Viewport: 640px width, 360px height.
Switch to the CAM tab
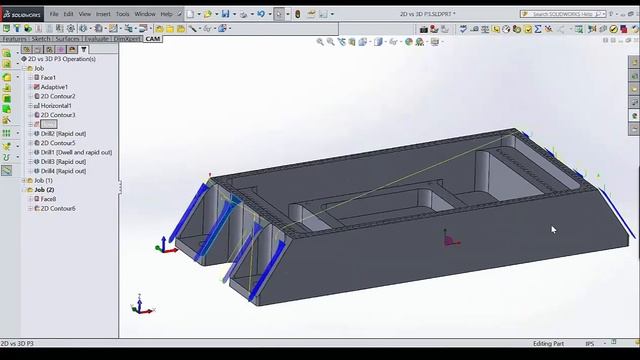tap(153, 39)
